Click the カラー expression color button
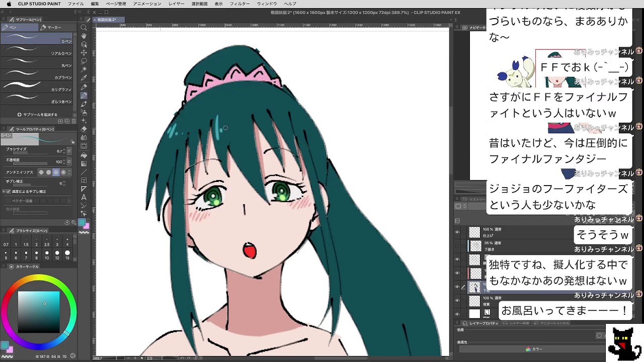Screen dimensions: 644x362 (534, 349)
